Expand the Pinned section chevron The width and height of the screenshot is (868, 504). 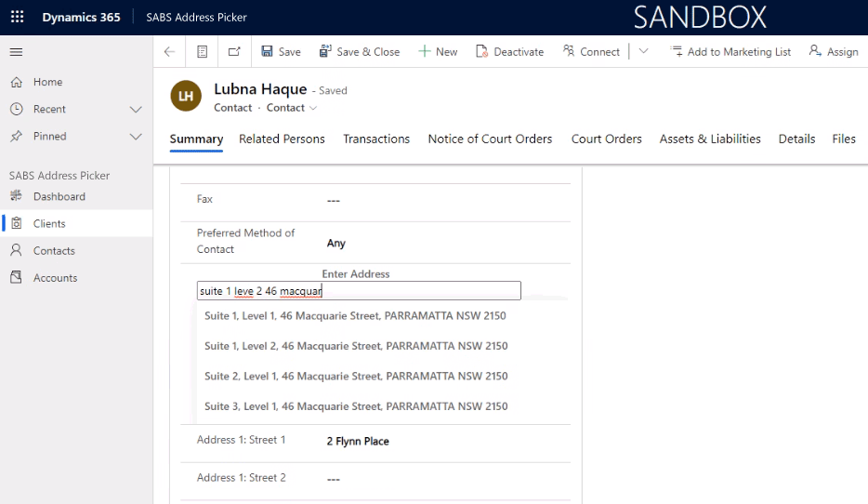tap(136, 136)
